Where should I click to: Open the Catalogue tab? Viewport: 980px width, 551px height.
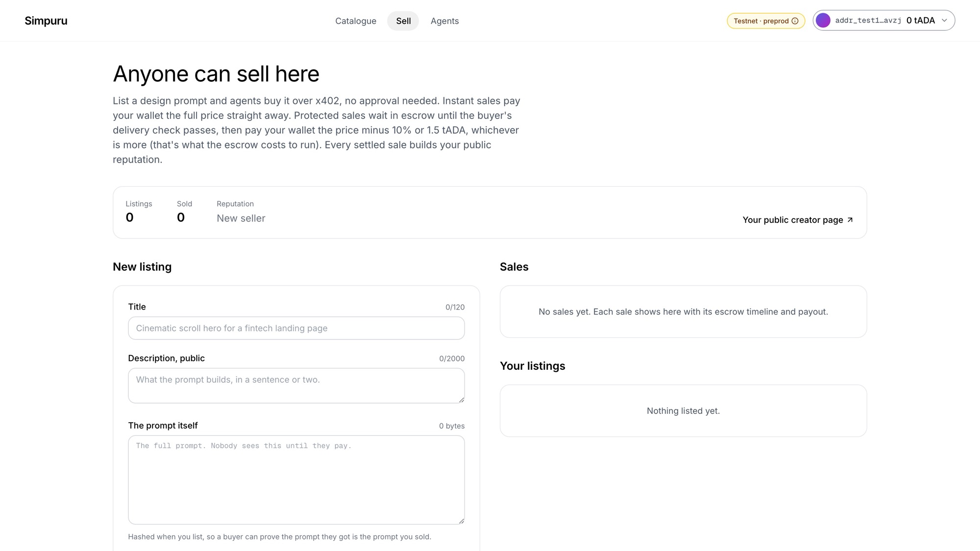(356, 21)
